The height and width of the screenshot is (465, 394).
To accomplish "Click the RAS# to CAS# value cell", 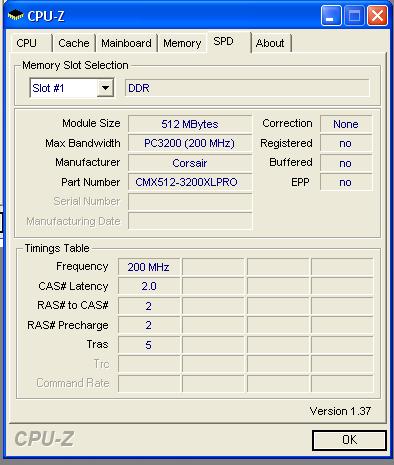I will point(149,306).
